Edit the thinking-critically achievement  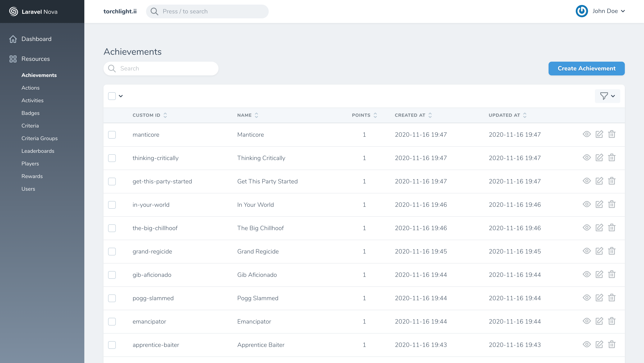coord(599,158)
